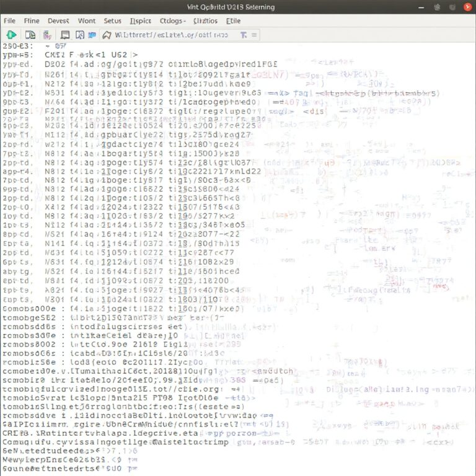Click the minimize button in title bar

coord(421,7)
